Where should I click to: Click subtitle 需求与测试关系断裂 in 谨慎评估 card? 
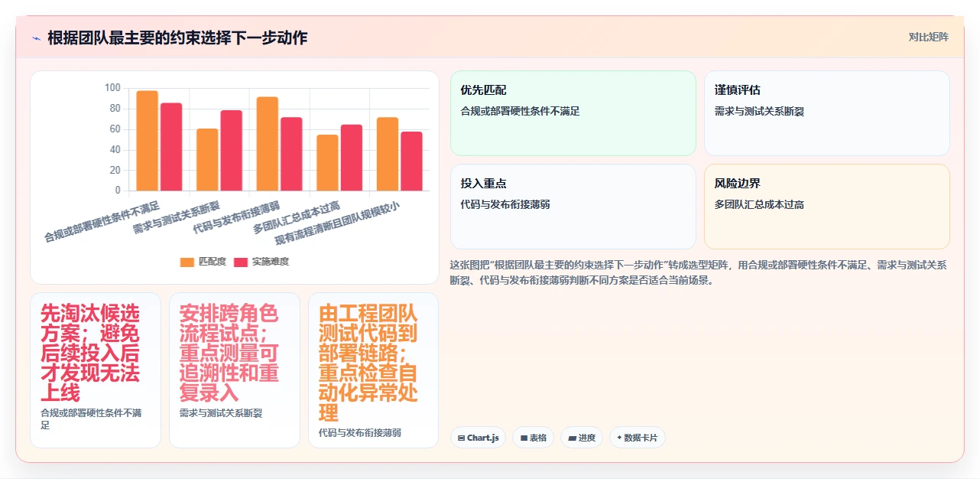click(759, 111)
